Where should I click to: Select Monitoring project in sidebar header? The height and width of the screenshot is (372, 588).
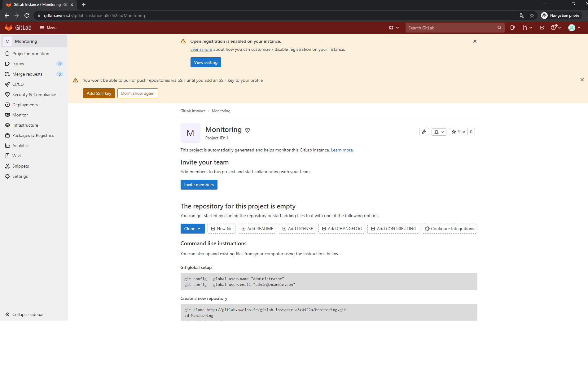click(34, 41)
